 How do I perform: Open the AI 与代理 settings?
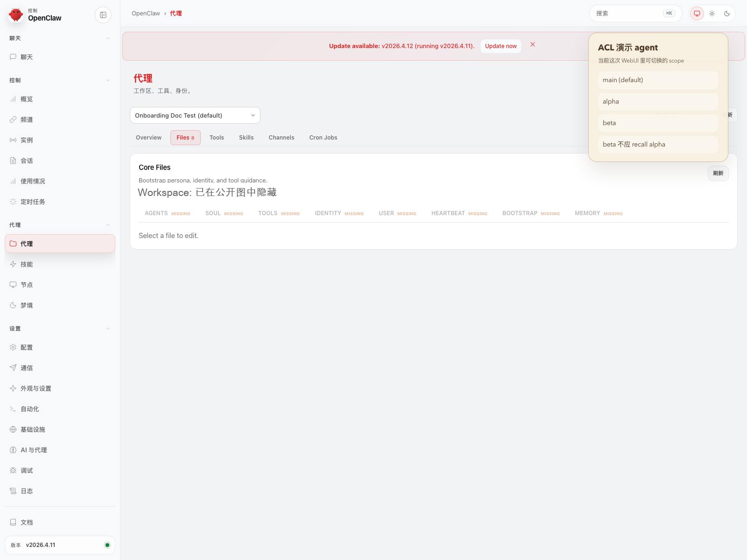[x=60, y=450]
